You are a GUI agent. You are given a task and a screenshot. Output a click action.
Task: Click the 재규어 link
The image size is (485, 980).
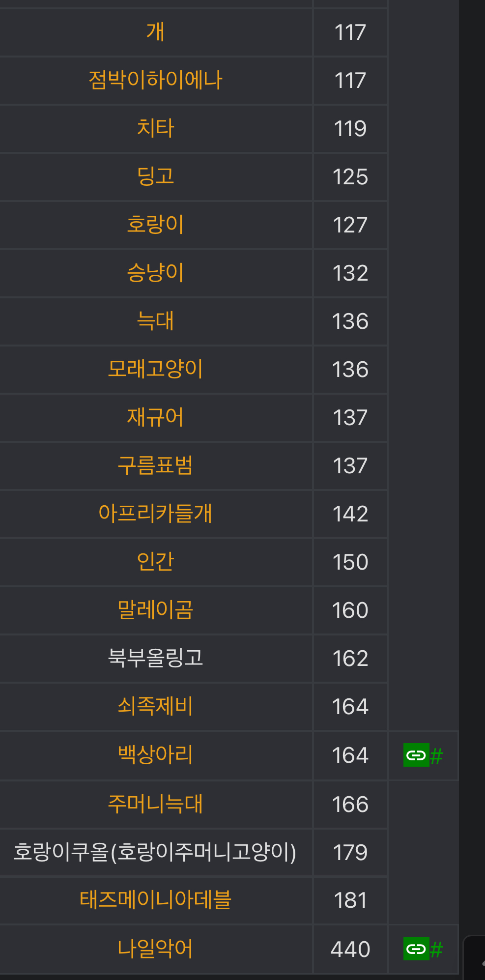[155, 417]
